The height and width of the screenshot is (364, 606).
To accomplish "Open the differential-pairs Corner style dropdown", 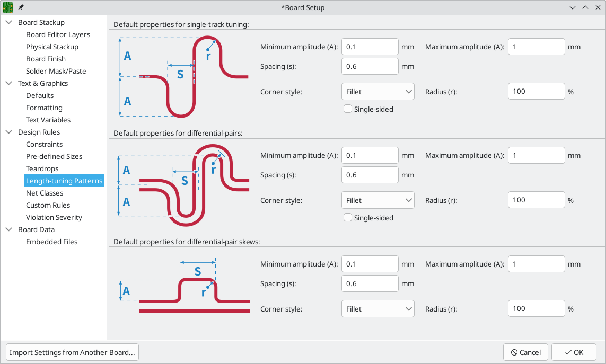I will coord(377,200).
